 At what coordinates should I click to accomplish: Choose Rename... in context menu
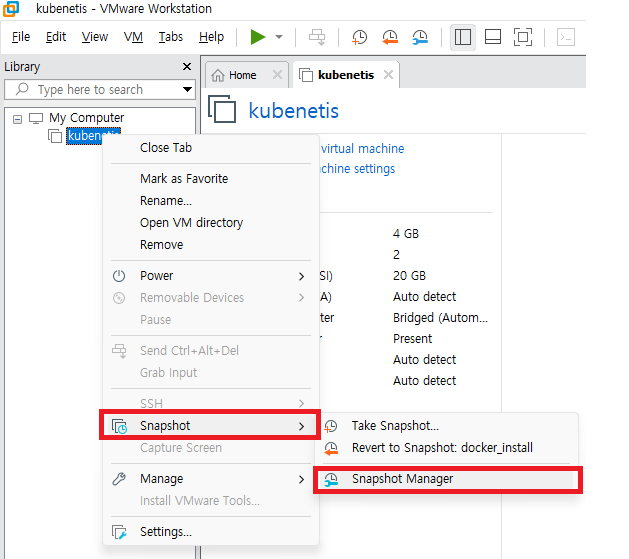[x=211, y=201]
